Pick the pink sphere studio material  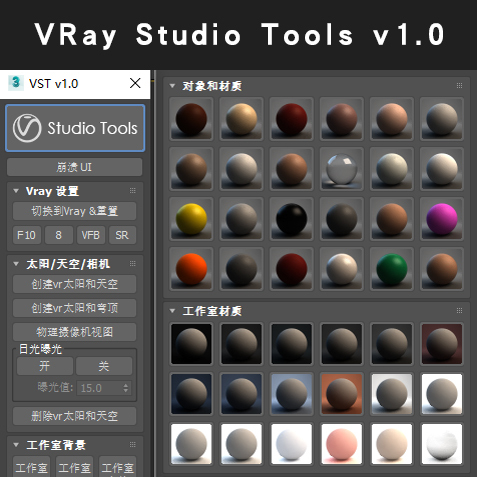[x=342, y=444]
